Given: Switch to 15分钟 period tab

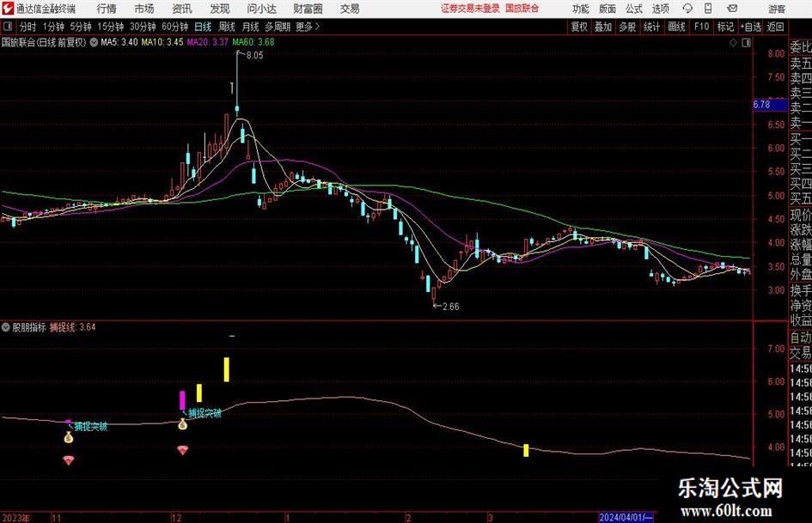Looking at the screenshot, I should coord(111,27).
